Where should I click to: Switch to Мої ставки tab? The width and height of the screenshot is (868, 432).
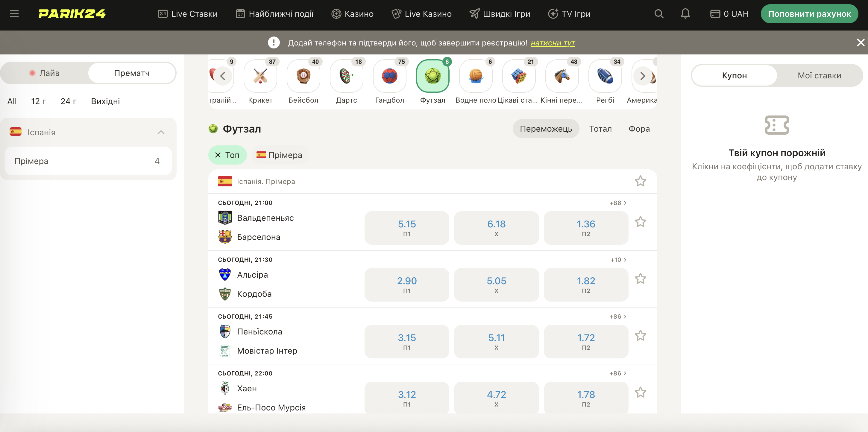coord(819,76)
